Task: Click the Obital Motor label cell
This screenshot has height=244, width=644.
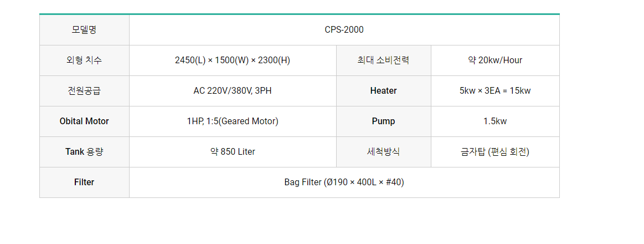Action: point(84,121)
